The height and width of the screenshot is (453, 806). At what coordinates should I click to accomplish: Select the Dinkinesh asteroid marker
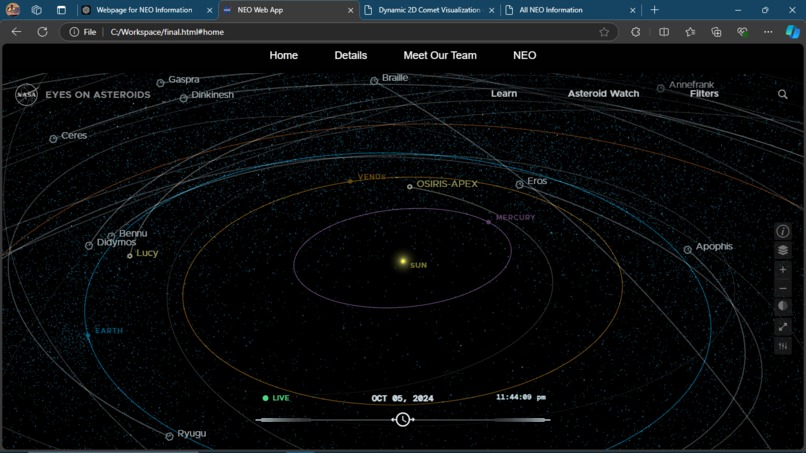[184, 98]
